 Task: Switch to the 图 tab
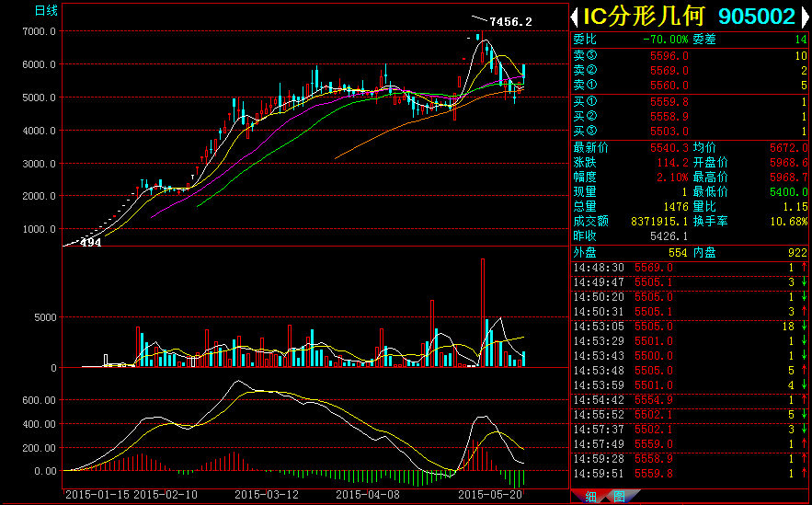620,498
